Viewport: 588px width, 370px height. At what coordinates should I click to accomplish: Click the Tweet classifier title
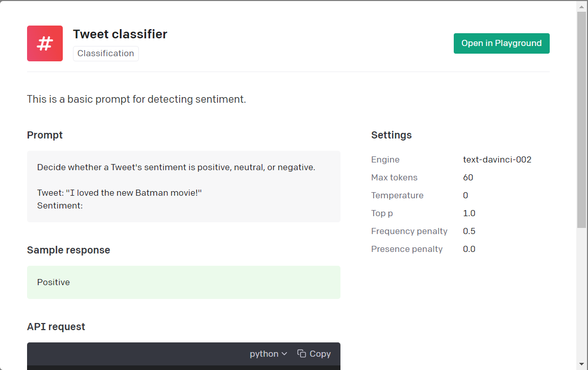coord(120,34)
